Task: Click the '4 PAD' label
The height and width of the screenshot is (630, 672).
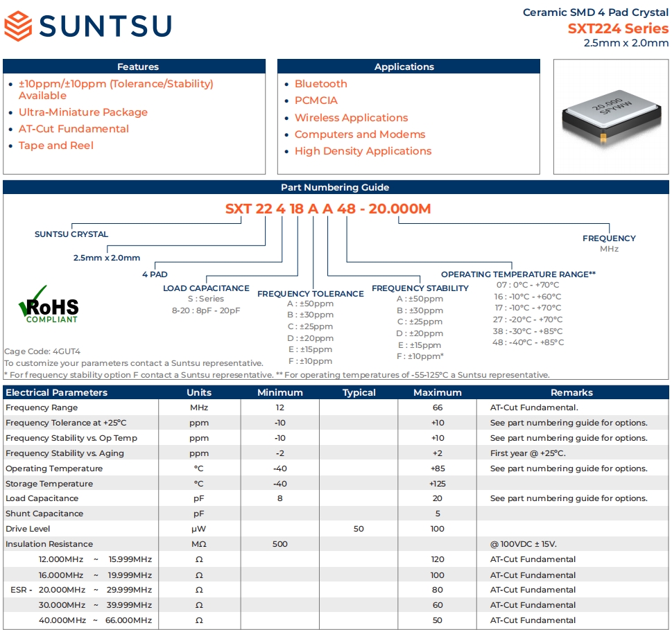Action: pos(155,274)
